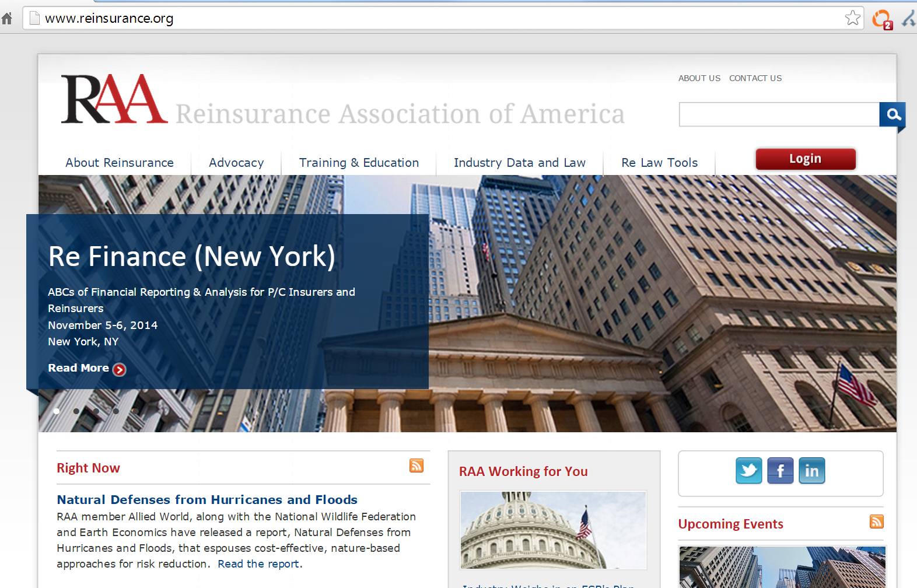The width and height of the screenshot is (917, 588).
Task: Click the New York, NY location text
Action: (x=83, y=342)
